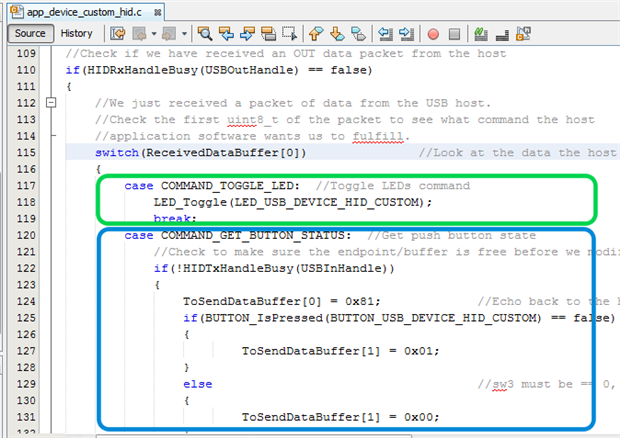This screenshot has width=620, height=438.
Task: Switch to the History view
Action: (x=76, y=34)
